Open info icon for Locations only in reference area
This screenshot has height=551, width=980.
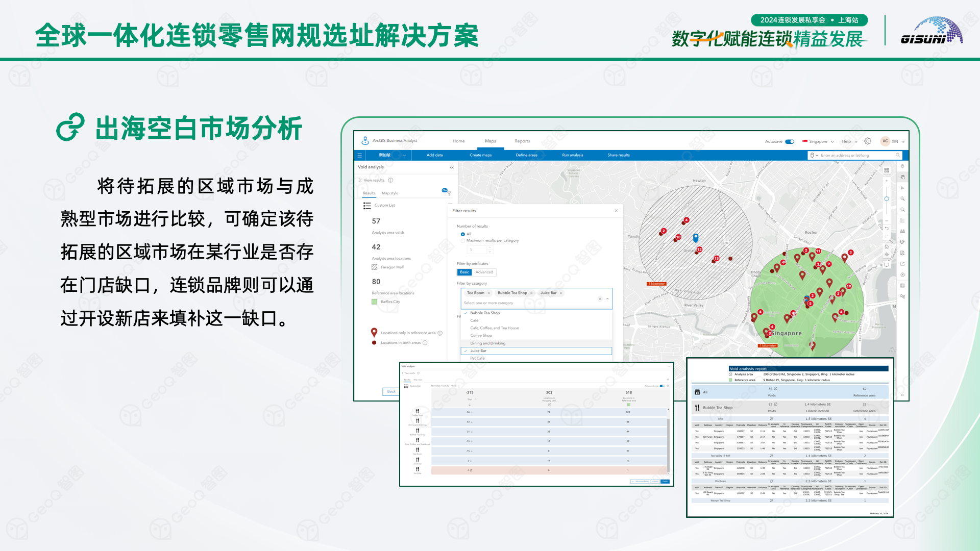pos(440,333)
